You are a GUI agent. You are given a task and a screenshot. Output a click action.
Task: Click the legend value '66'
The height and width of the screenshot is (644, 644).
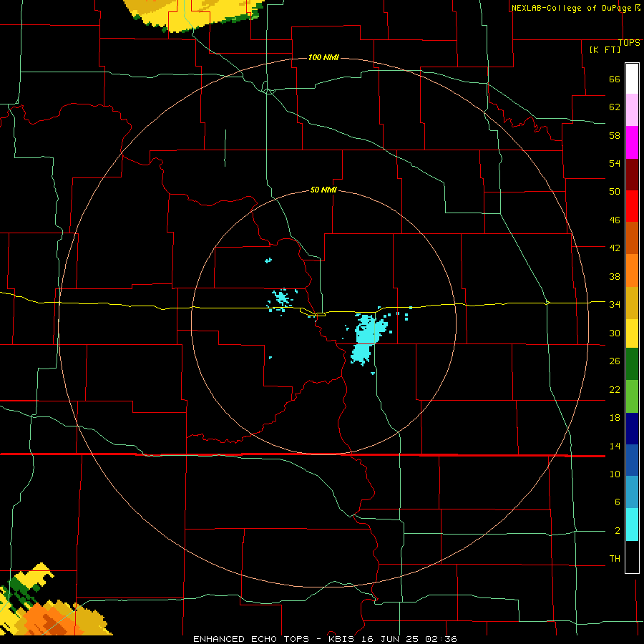615,79
